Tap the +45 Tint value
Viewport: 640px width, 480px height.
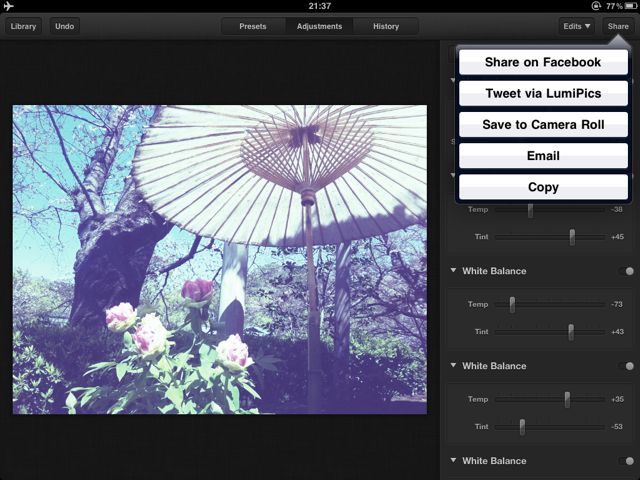617,236
